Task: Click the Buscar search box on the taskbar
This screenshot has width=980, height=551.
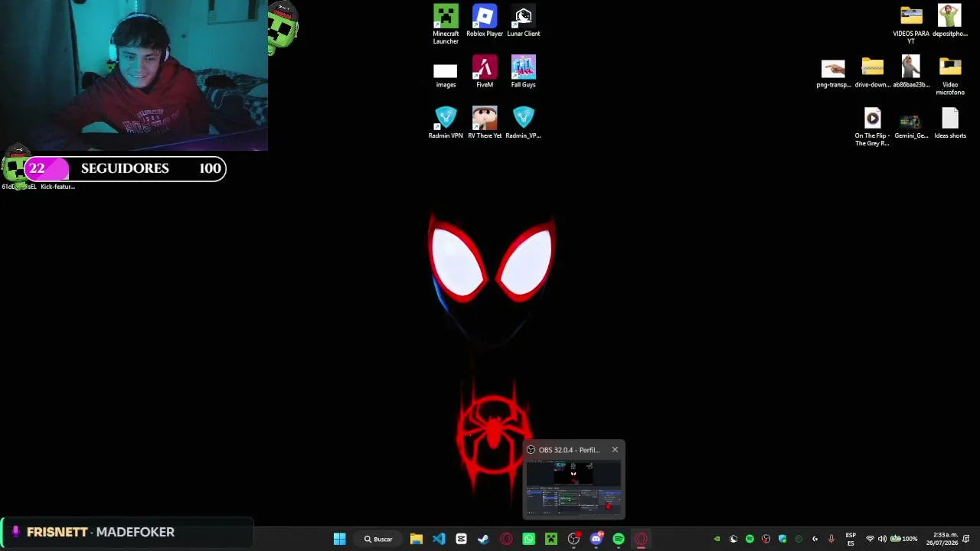Action: tap(378, 539)
